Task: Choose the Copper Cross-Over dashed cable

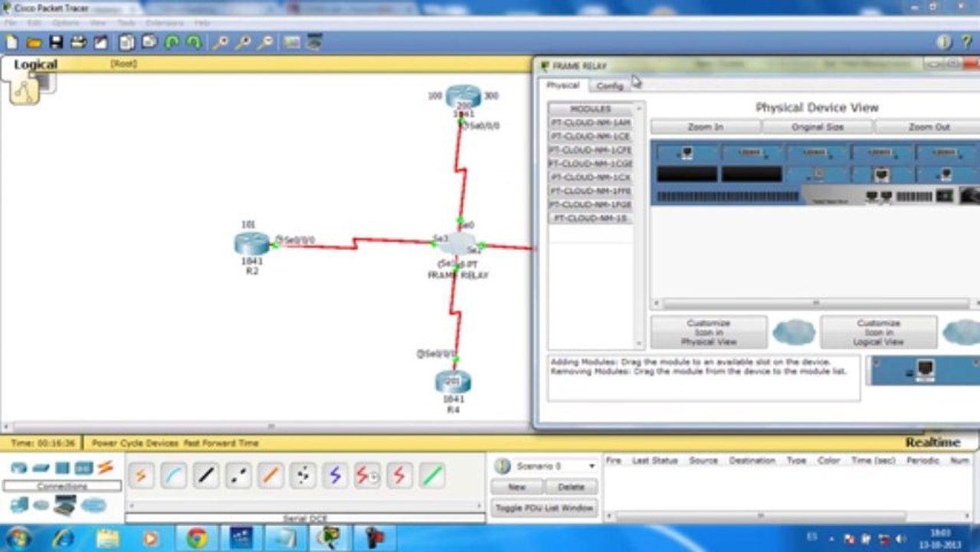Action: pyautogui.click(x=238, y=476)
